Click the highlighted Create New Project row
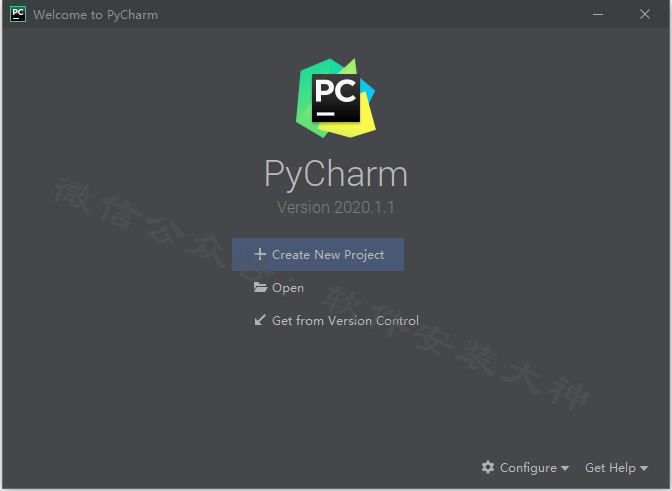This screenshot has height=491, width=672. click(318, 254)
